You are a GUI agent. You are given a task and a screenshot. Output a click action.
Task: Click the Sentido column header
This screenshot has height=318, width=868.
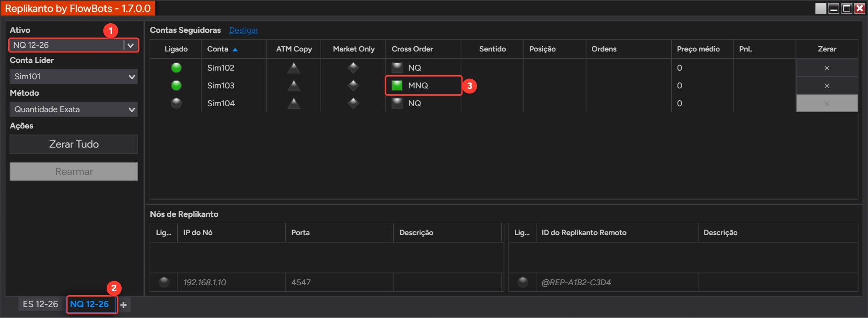[x=493, y=49]
